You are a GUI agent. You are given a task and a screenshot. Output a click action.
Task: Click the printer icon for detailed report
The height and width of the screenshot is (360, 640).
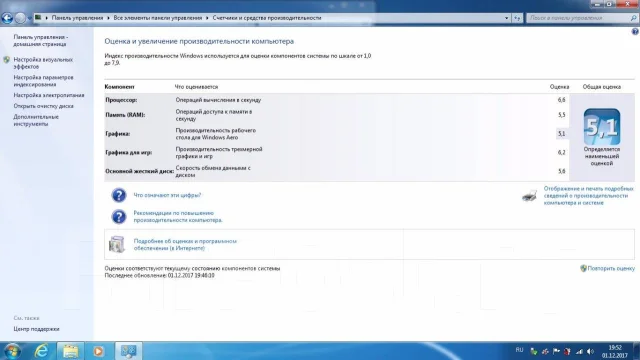(529, 196)
